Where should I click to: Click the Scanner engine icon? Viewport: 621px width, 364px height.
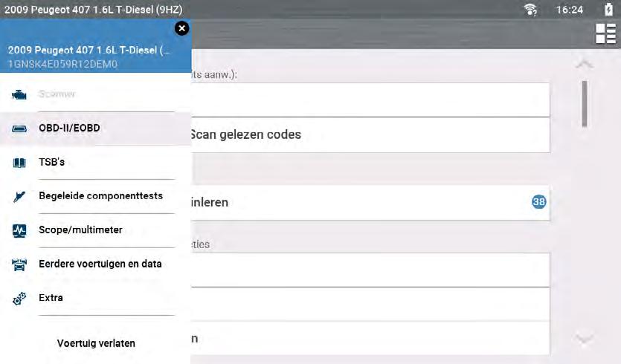(19, 95)
